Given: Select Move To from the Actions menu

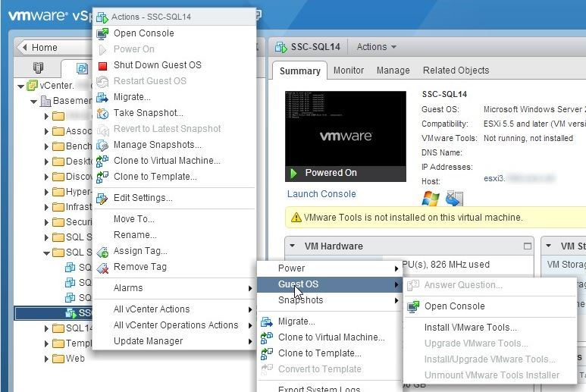Looking at the screenshot, I should (133, 219).
